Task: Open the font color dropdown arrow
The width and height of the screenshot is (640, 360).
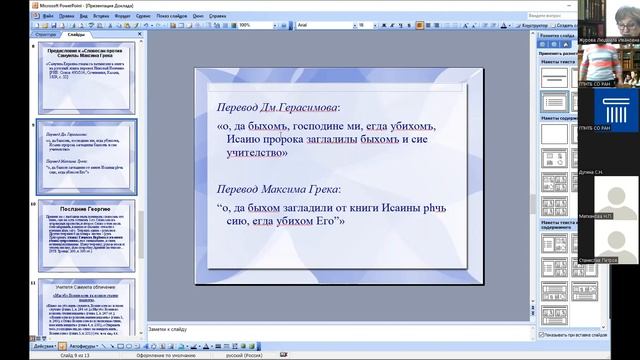Action: (510, 25)
